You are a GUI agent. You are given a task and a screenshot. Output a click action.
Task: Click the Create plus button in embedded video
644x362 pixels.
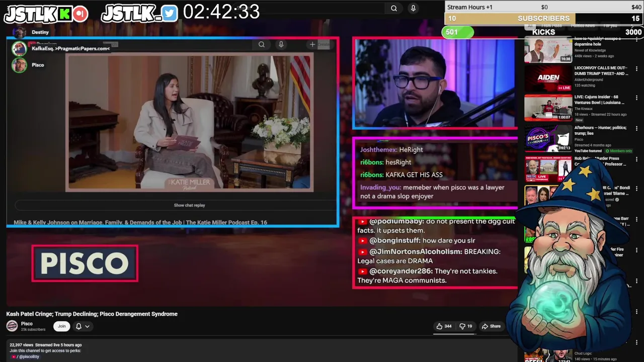(x=319, y=44)
